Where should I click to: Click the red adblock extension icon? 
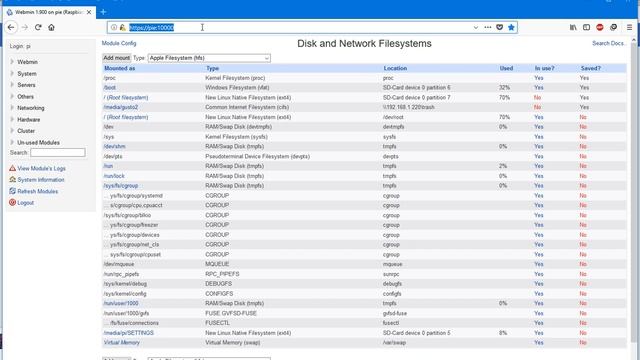pyautogui.click(x=600, y=27)
